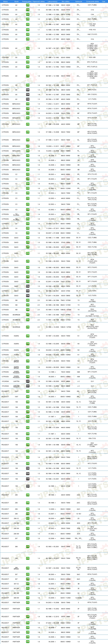This screenshot has width=108, height=644.
Task: Click petrol icon in Saxo 74kW / 101KM row
Action: point(28,282)
